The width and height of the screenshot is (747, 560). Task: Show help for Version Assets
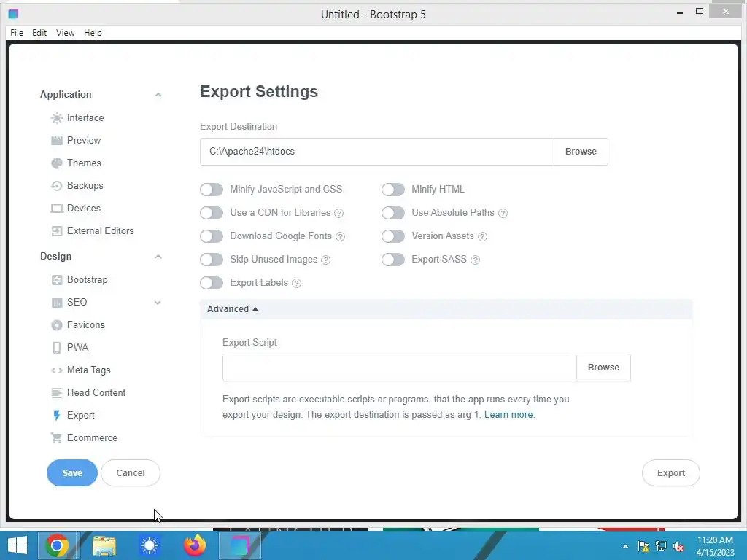[x=482, y=237]
